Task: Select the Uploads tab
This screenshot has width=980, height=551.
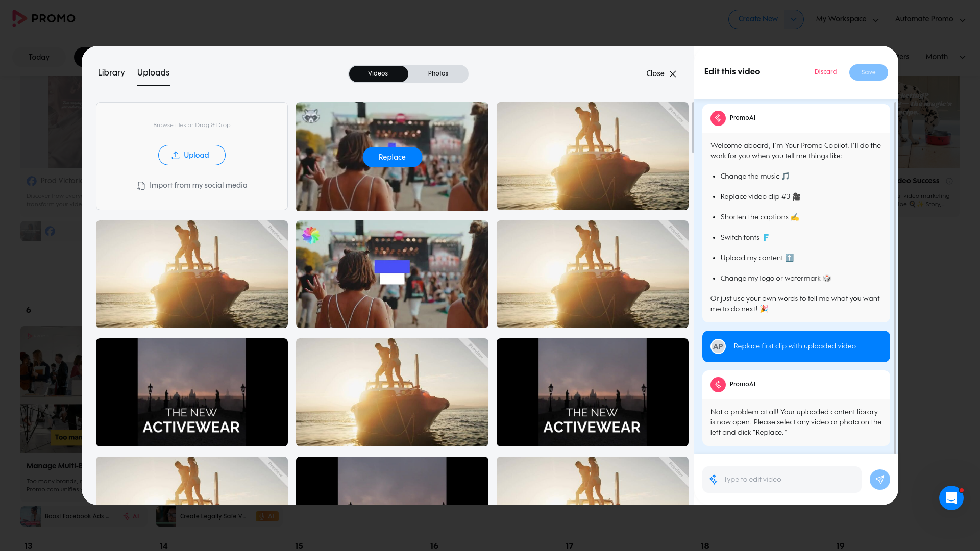Action: [x=153, y=73]
